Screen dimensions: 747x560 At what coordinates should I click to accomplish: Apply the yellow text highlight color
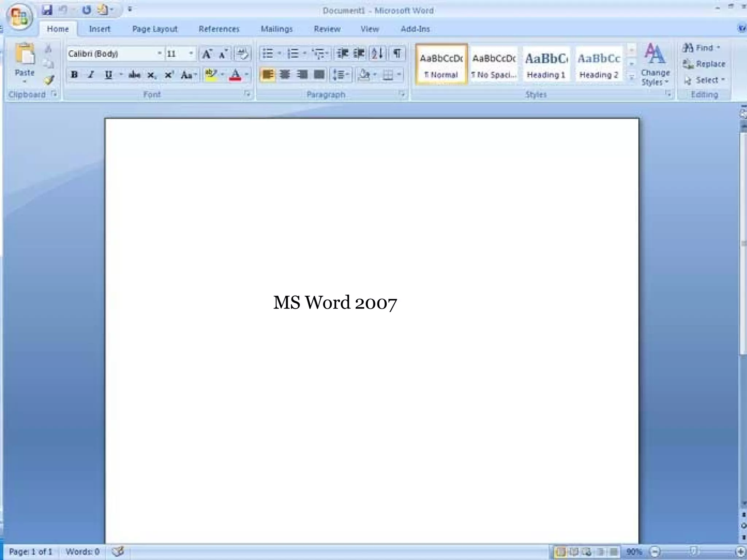pos(211,75)
